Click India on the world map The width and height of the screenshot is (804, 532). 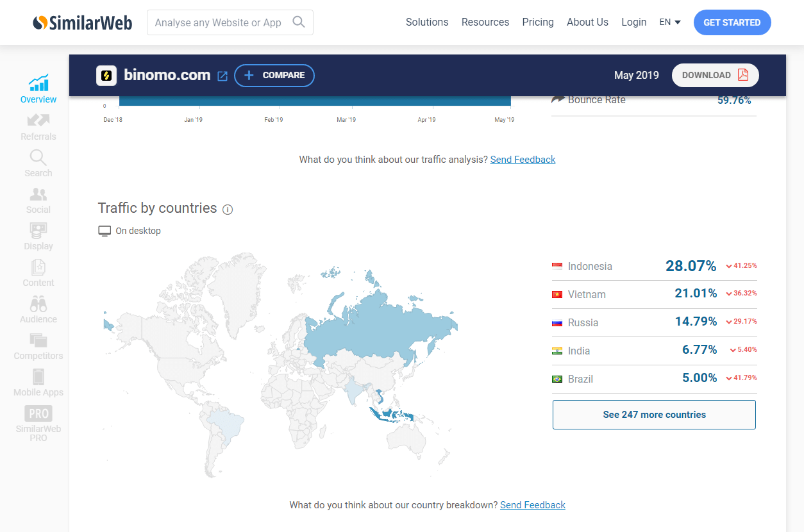pos(353,389)
